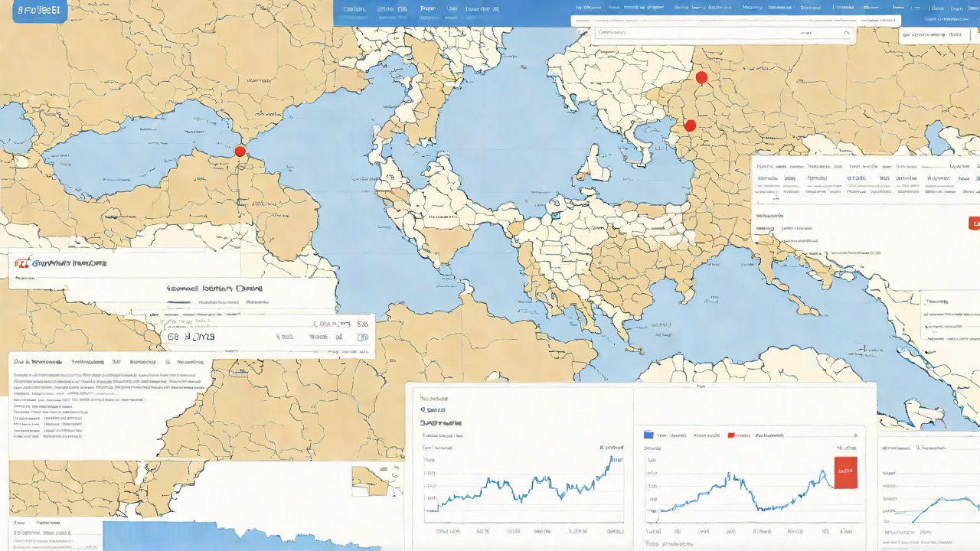Select the red map marker on the western coast
The height and width of the screenshot is (551, 980).
240,152
